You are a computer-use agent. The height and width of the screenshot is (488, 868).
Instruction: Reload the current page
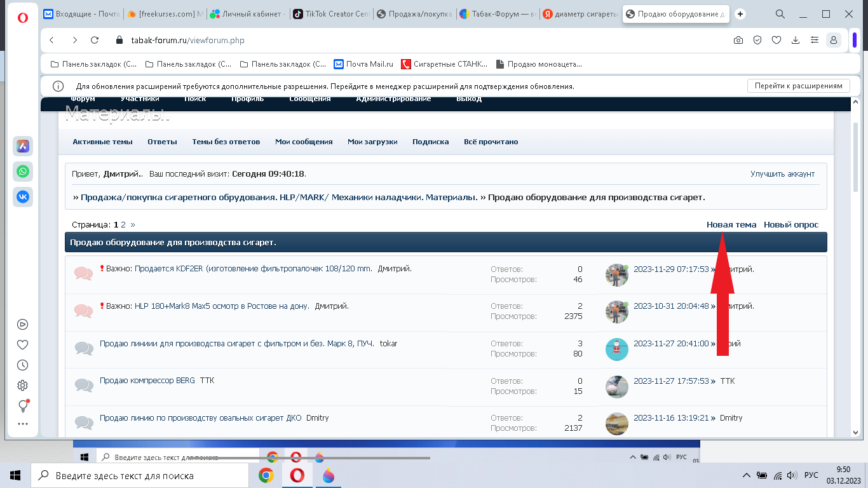point(95,40)
